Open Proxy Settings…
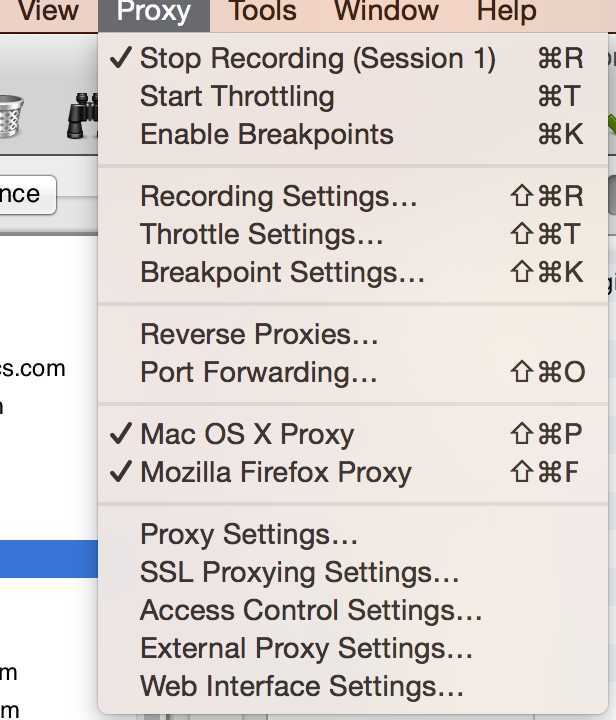 pyautogui.click(x=353, y=534)
